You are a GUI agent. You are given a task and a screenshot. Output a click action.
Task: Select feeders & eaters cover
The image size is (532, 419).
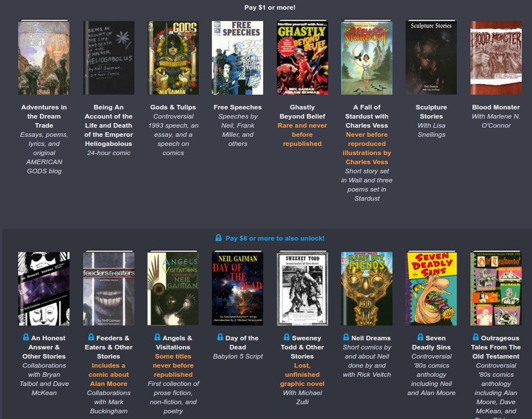109,288
